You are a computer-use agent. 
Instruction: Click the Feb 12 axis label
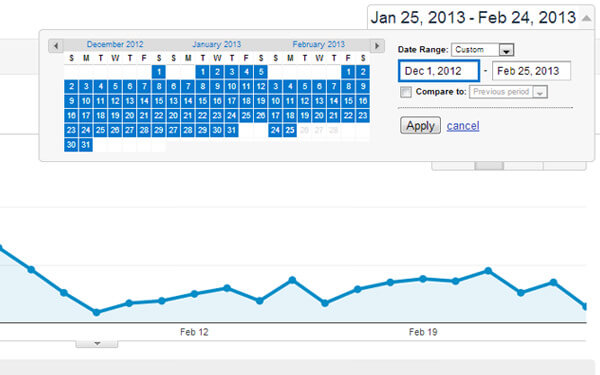194,332
